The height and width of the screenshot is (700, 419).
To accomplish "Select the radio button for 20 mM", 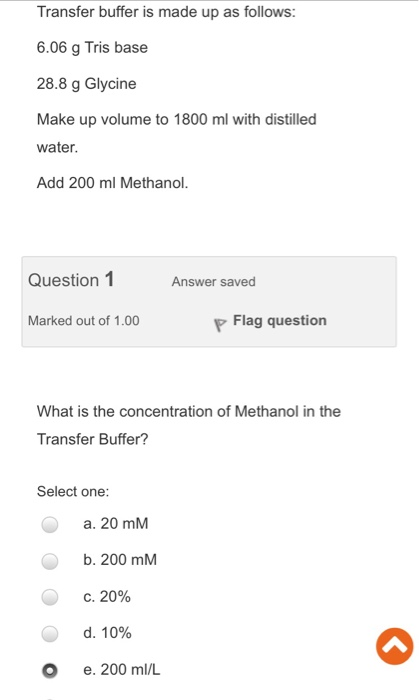I will (50, 524).
